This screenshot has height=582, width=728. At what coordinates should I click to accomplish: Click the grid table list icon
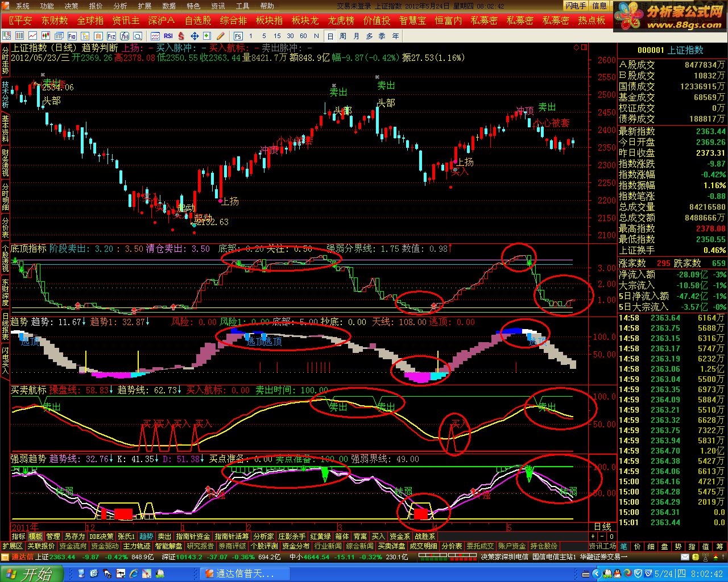point(19,36)
